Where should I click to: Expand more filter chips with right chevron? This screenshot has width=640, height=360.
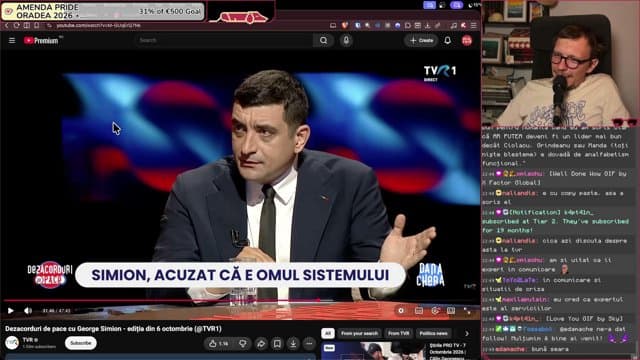(467, 333)
